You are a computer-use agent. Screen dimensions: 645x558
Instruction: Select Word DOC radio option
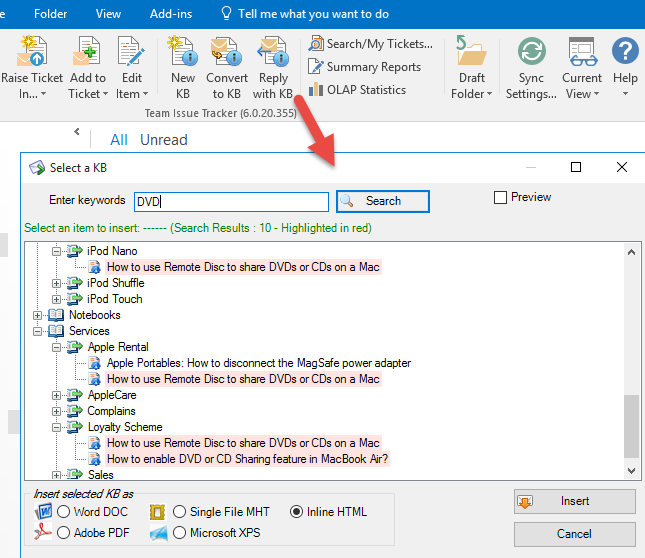coord(63,512)
